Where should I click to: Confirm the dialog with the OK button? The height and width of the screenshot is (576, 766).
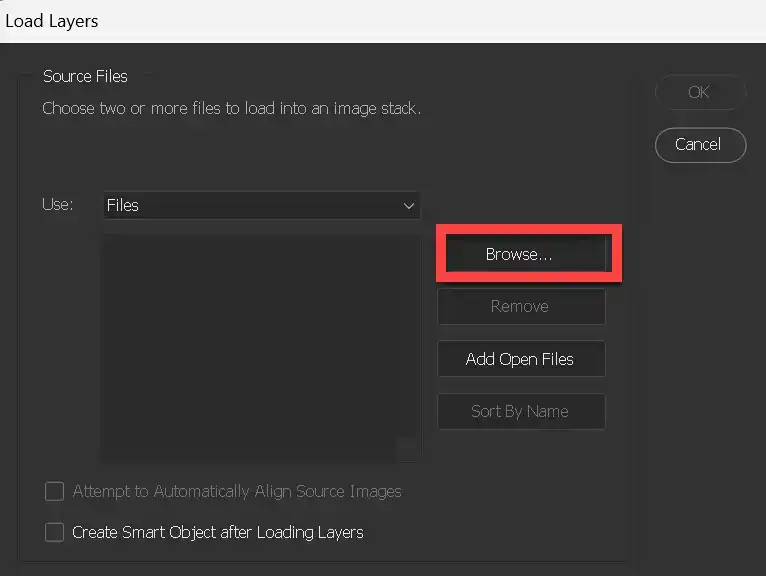(x=699, y=92)
